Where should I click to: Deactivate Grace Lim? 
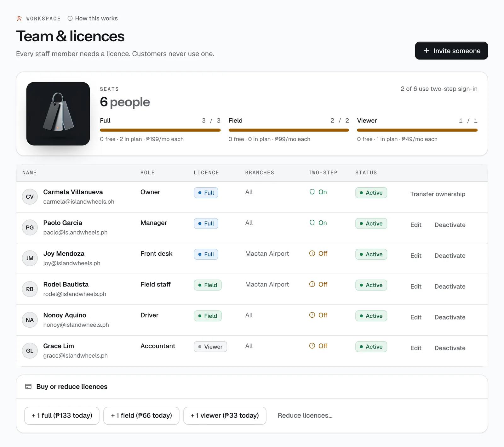[x=450, y=348]
